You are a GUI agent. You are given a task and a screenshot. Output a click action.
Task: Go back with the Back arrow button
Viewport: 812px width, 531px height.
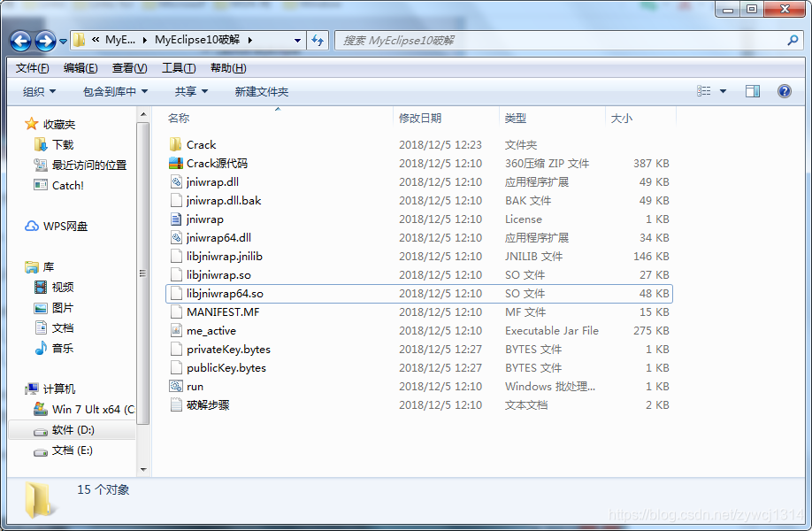click(20, 41)
